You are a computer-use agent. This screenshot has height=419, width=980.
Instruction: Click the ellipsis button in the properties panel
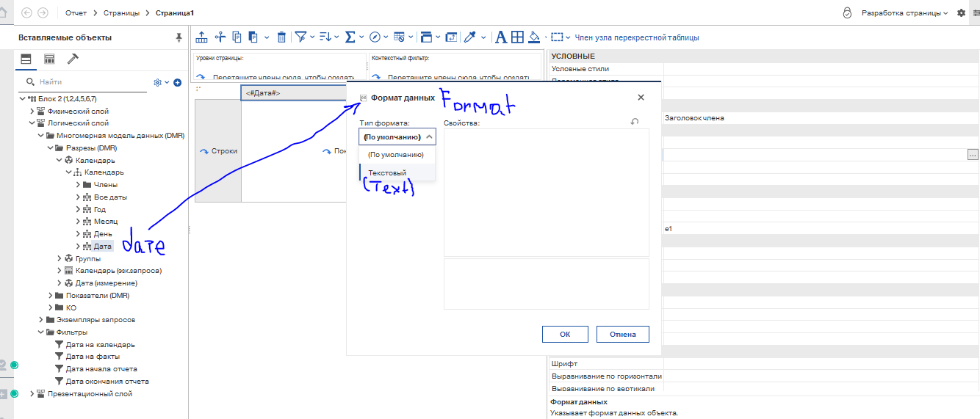point(973,154)
